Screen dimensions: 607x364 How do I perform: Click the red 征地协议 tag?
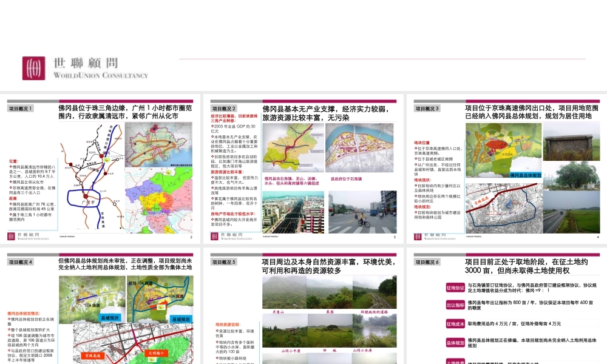(455, 288)
